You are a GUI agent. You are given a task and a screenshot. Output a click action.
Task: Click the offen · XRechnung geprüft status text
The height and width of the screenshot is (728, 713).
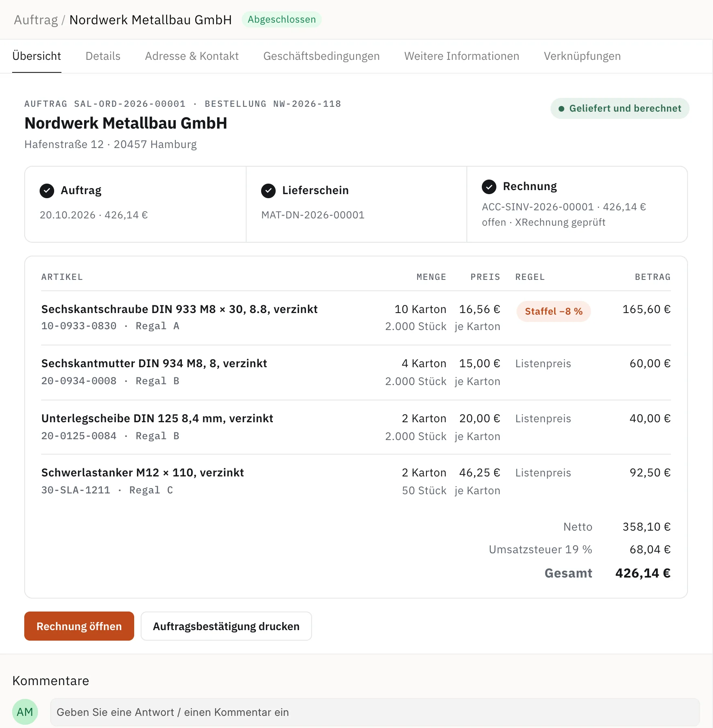pyautogui.click(x=544, y=222)
